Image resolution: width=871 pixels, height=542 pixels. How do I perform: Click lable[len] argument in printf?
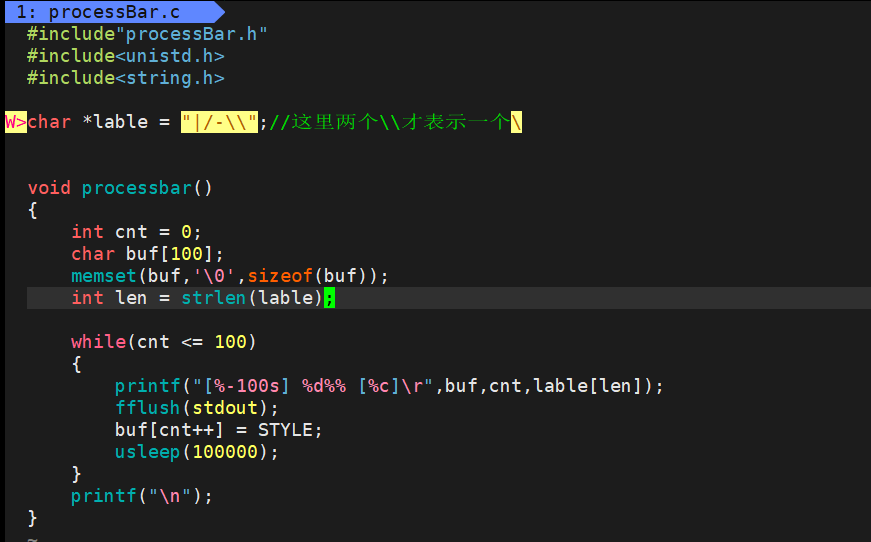pyautogui.click(x=588, y=386)
